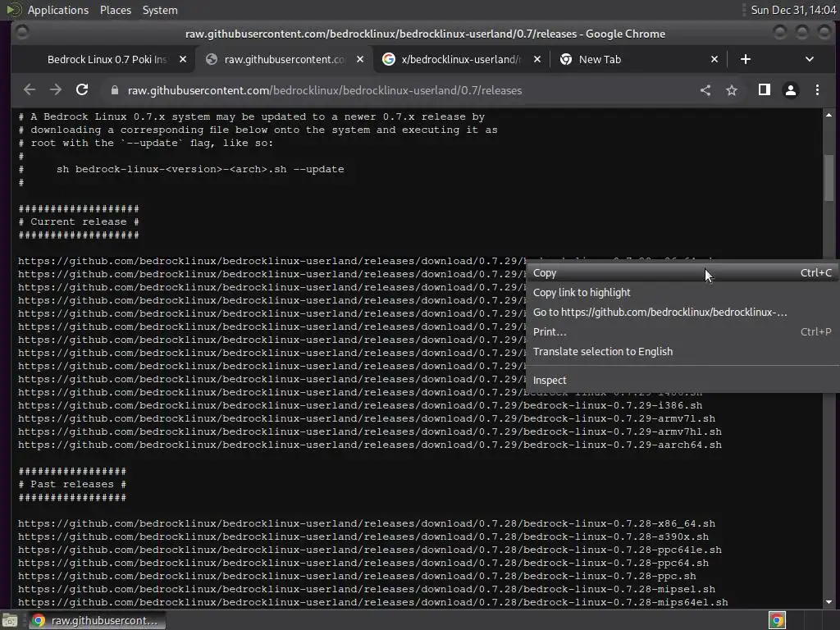Click the 0.7.28-ppc64le.sh URL line
The width and height of the screenshot is (840, 630).
tap(370, 550)
